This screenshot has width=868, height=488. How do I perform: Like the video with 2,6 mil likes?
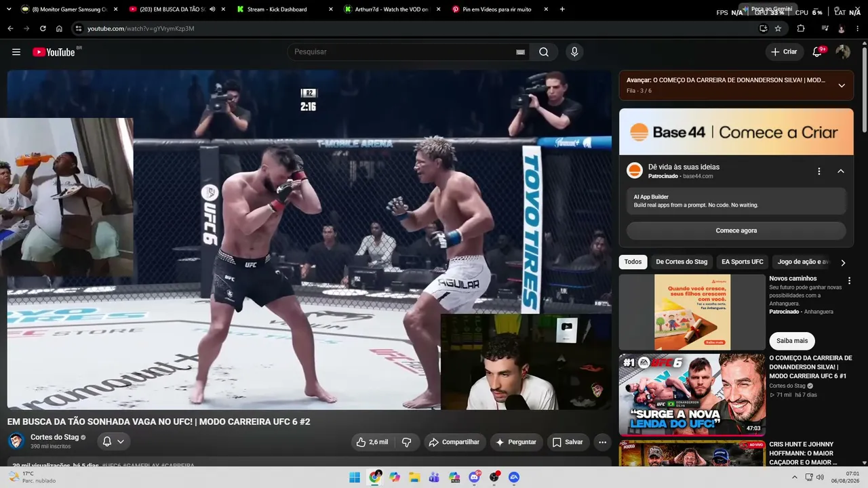click(x=372, y=442)
